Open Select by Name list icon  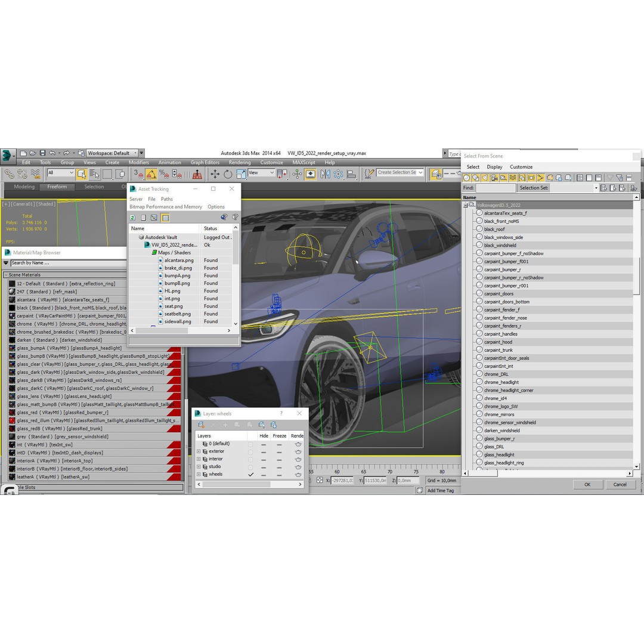pos(94,174)
